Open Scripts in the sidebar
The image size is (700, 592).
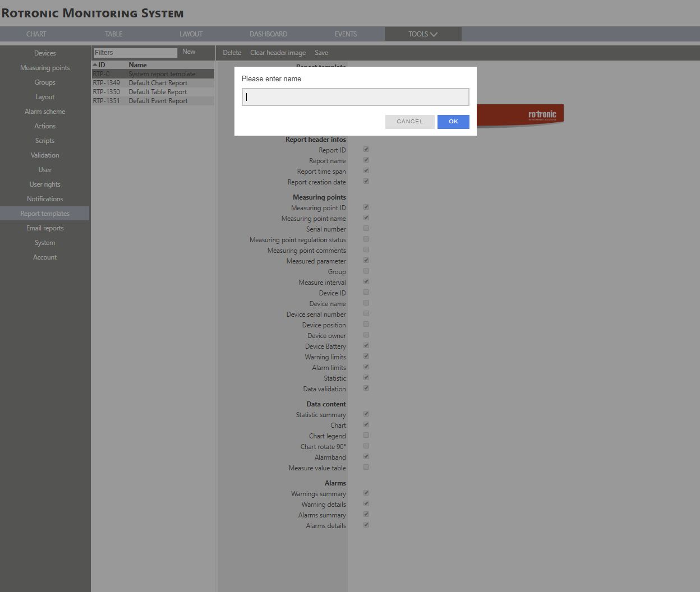click(x=45, y=141)
